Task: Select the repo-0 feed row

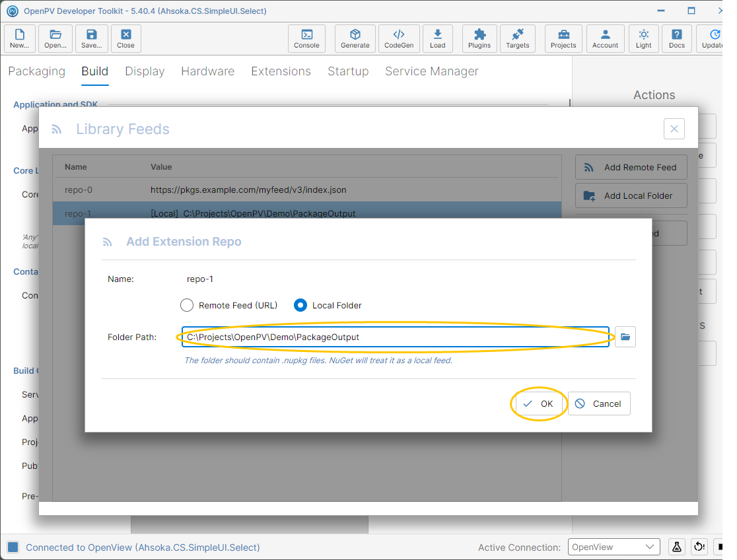Action: coord(307,190)
